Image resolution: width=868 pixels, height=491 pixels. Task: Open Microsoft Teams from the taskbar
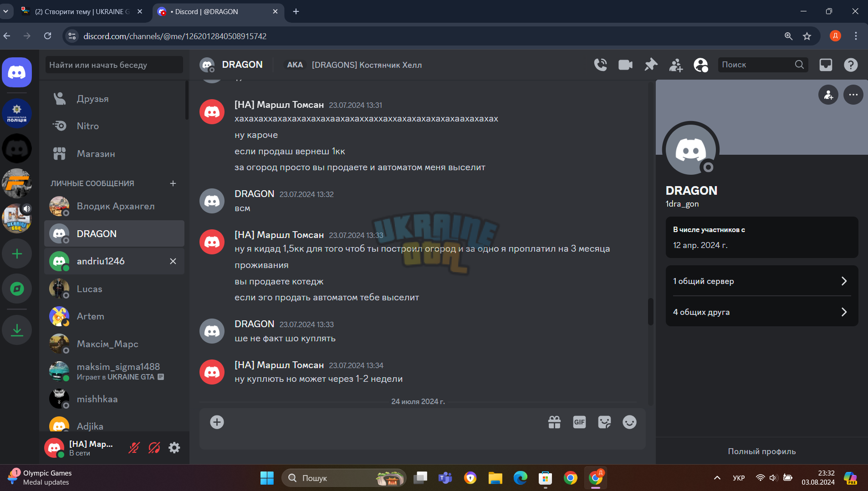point(445,478)
